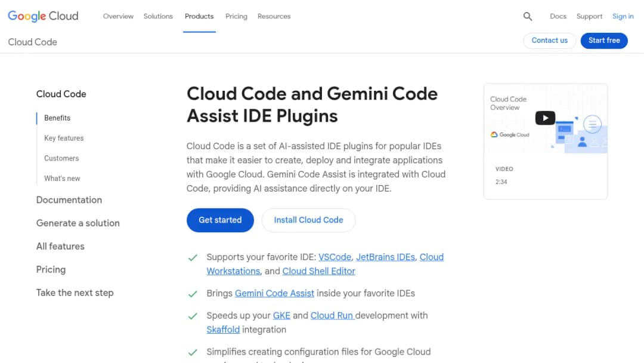This screenshot has height=363, width=644.
Task: Follow the Skaffold link
Action: pos(223,330)
